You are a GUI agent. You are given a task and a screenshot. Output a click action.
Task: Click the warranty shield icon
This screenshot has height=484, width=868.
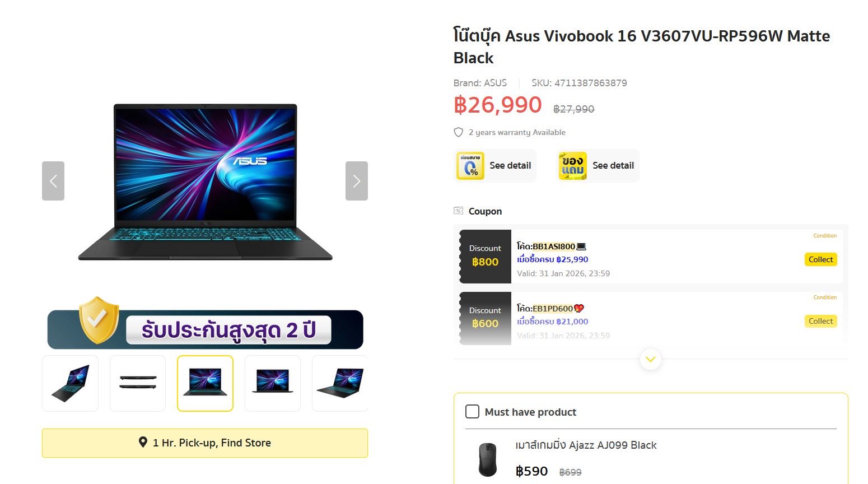point(458,132)
